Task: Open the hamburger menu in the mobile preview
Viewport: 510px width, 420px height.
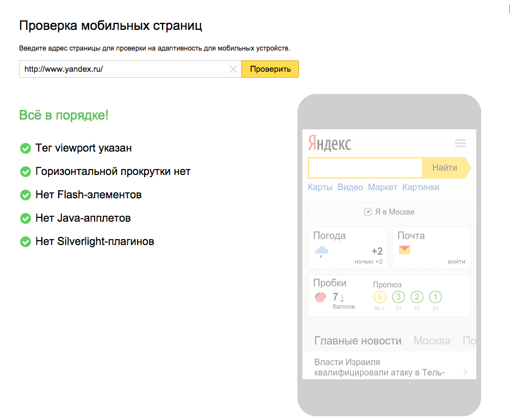Action: click(461, 143)
